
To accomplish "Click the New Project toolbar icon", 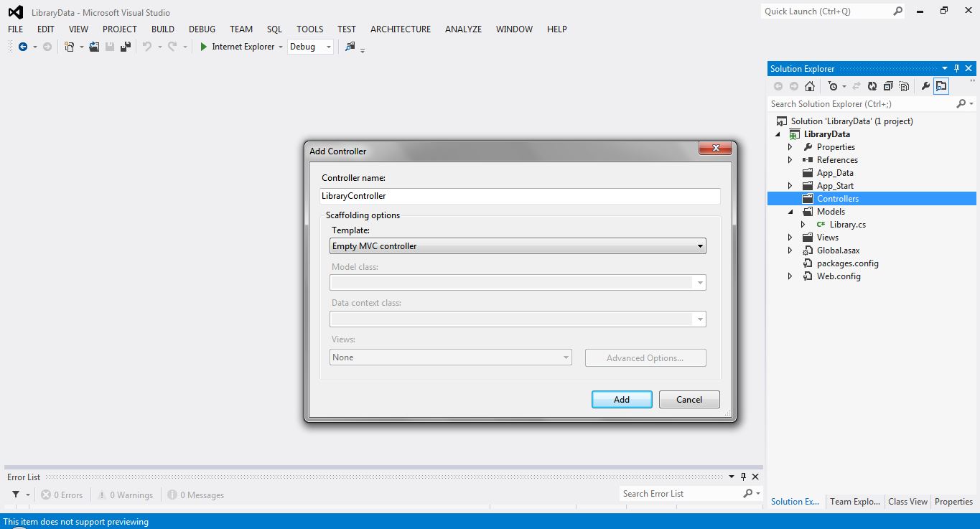I will (x=70, y=47).
